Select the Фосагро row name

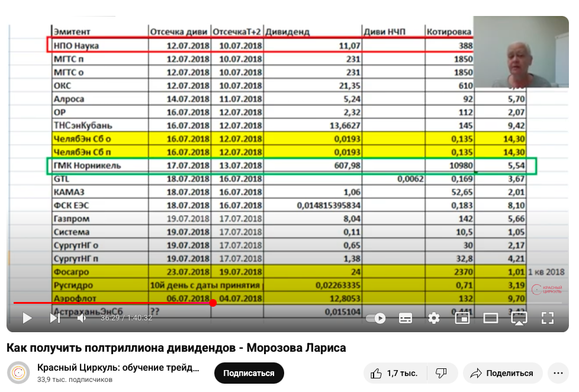pyautogui.click(x=71, y=272)
